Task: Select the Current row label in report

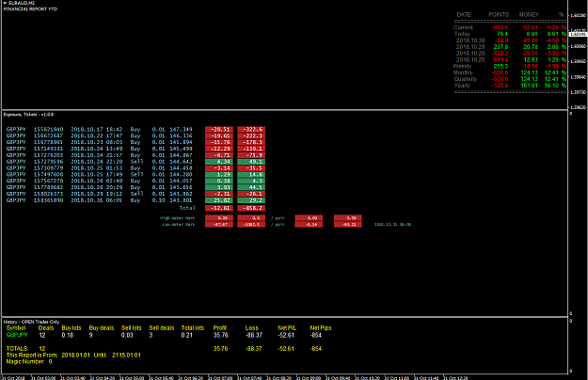Action: click(463, 27)
